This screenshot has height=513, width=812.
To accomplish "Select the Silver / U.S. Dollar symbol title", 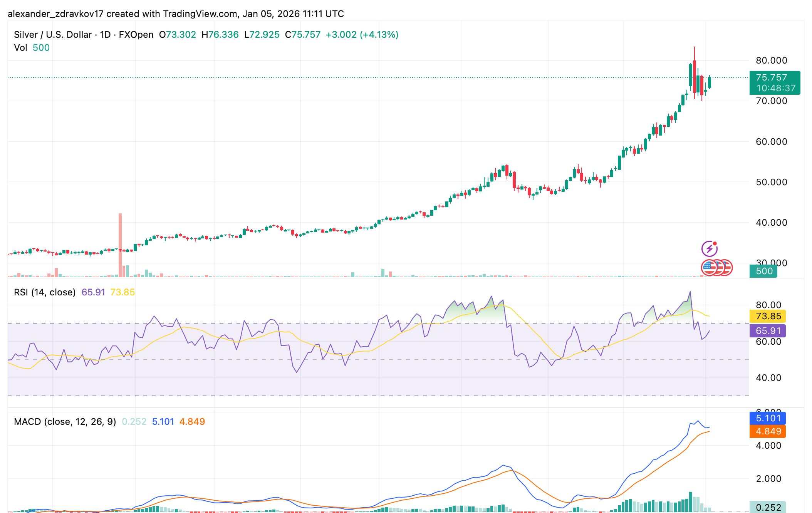I will (x=53, y=35).
